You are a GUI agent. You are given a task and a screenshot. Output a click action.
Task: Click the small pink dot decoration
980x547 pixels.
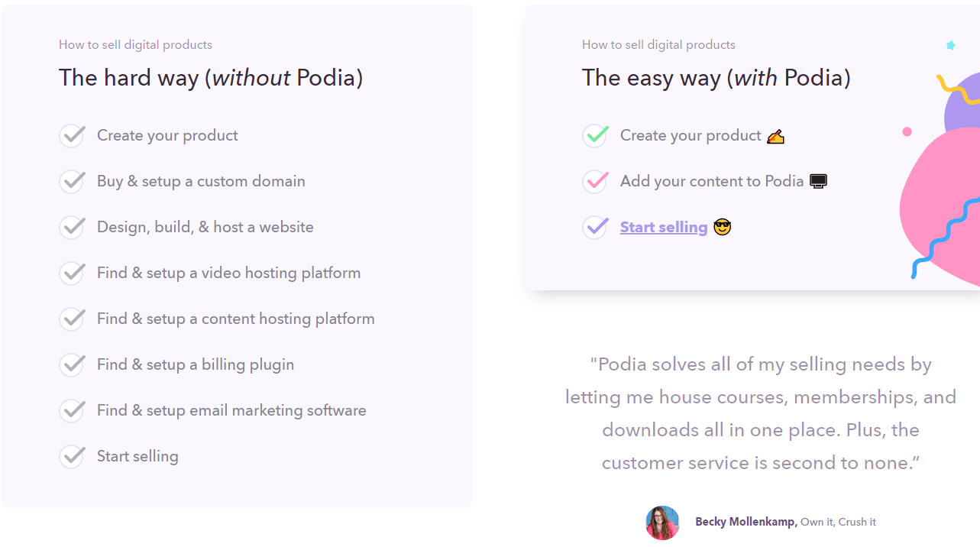(x=907, y=131)
